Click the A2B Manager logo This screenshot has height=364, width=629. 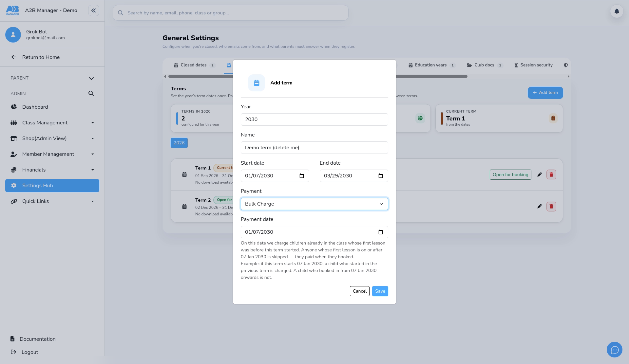pyautogui.click(x=12, y=10)
